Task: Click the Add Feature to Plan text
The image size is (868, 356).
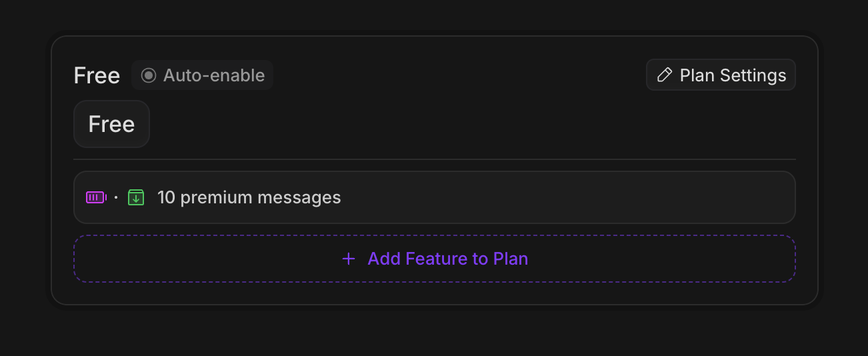Action: pyautogui.click(x=447, y=259)
